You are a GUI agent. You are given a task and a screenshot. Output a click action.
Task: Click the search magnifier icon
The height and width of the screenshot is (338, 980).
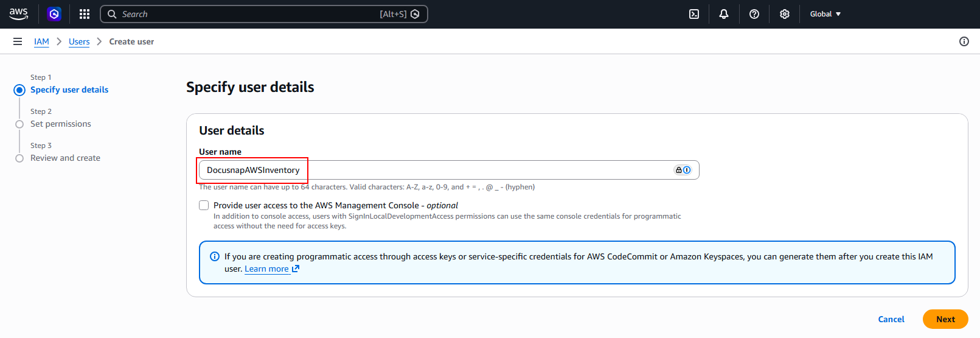click(x=112, y=14)
